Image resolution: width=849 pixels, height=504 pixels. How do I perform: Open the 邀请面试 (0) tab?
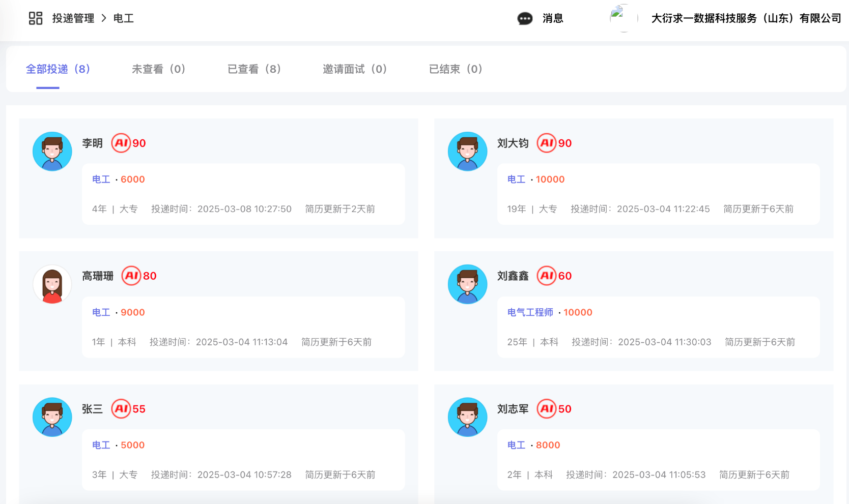coord(355,69)
